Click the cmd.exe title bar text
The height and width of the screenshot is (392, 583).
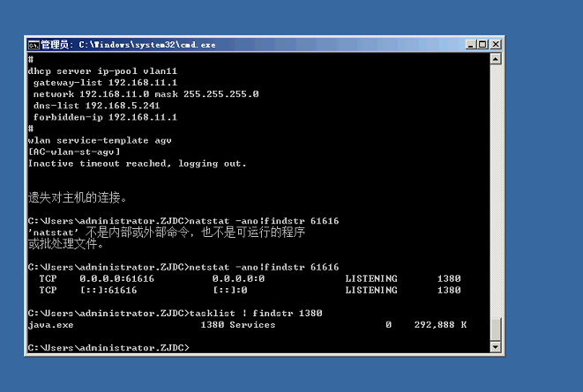128,45
